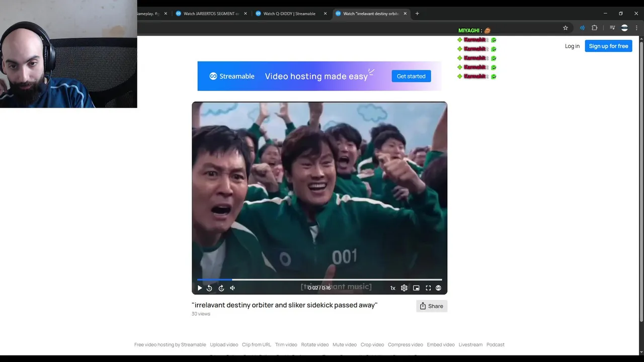Close the JAREERTOS SEGMENT tab

[246, 14]
